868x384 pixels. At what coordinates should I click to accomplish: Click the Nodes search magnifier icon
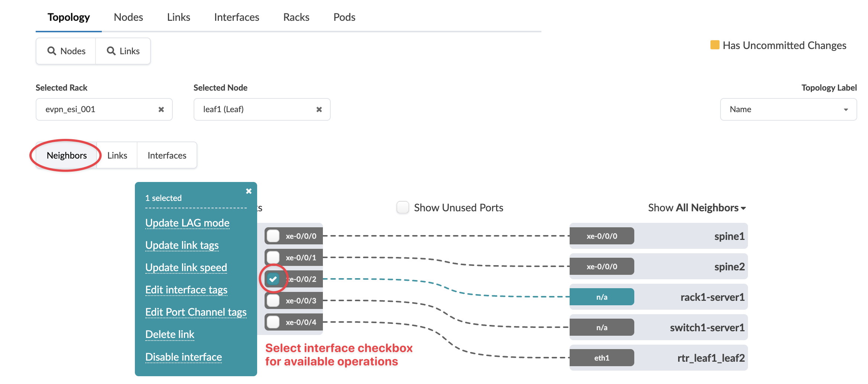tap(52, 51)
